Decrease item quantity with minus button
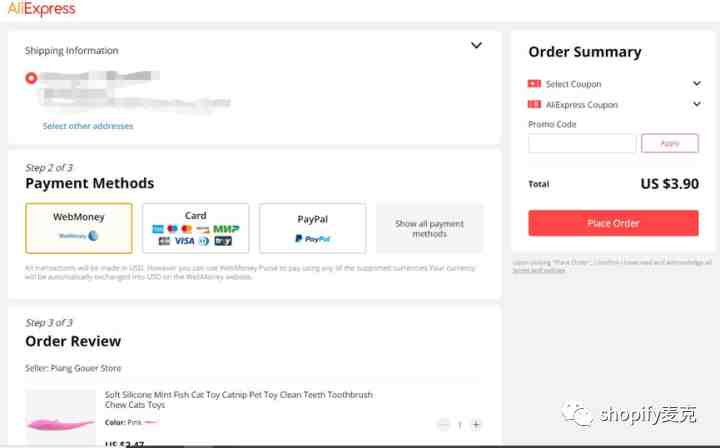Viewport: 720px width, 448px height. click(x=443, y=425)
